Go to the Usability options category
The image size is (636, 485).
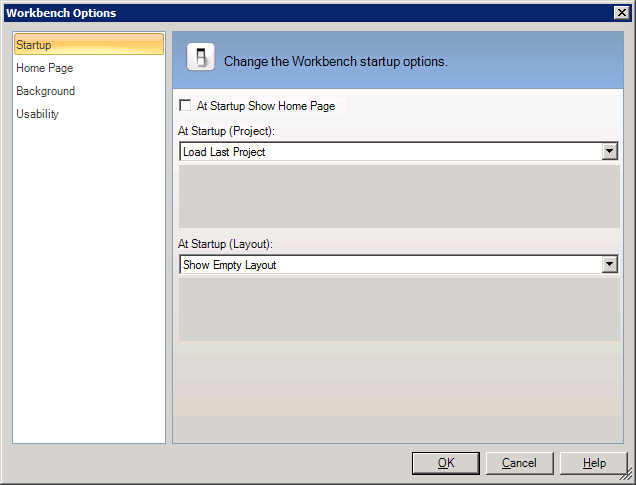(x=37, y=114)
